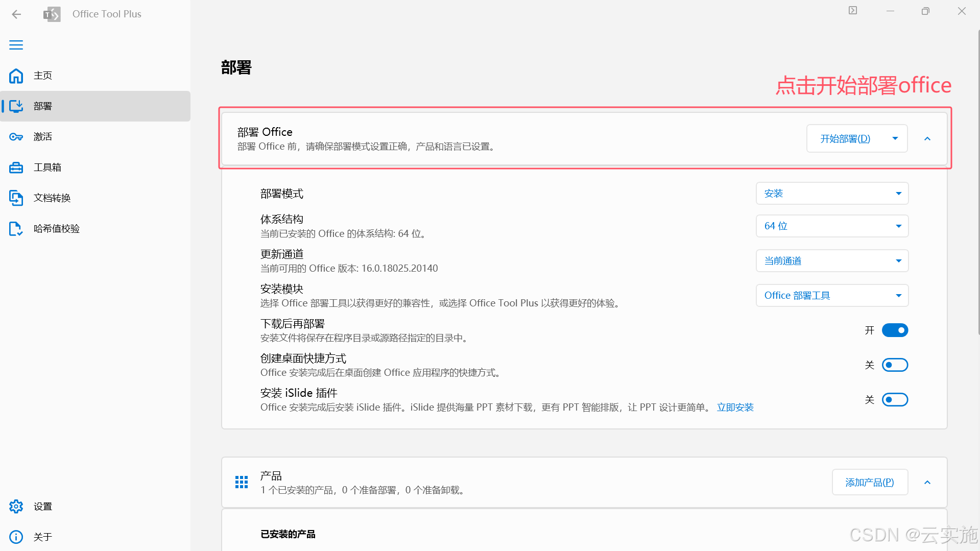The width and height of the screenshot is (980, 551).
Task: Click the home icon beside 主页
Action: 16,76
